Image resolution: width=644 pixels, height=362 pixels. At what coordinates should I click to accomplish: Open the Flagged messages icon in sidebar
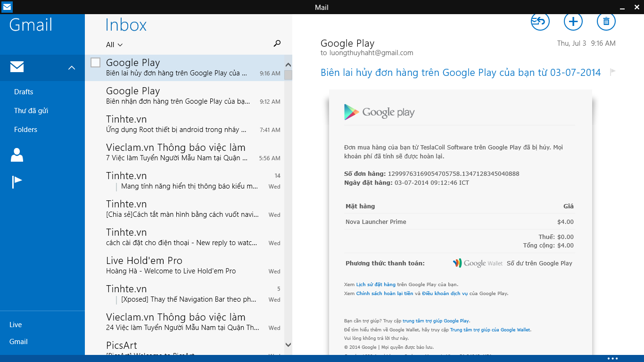pos(17,182)
